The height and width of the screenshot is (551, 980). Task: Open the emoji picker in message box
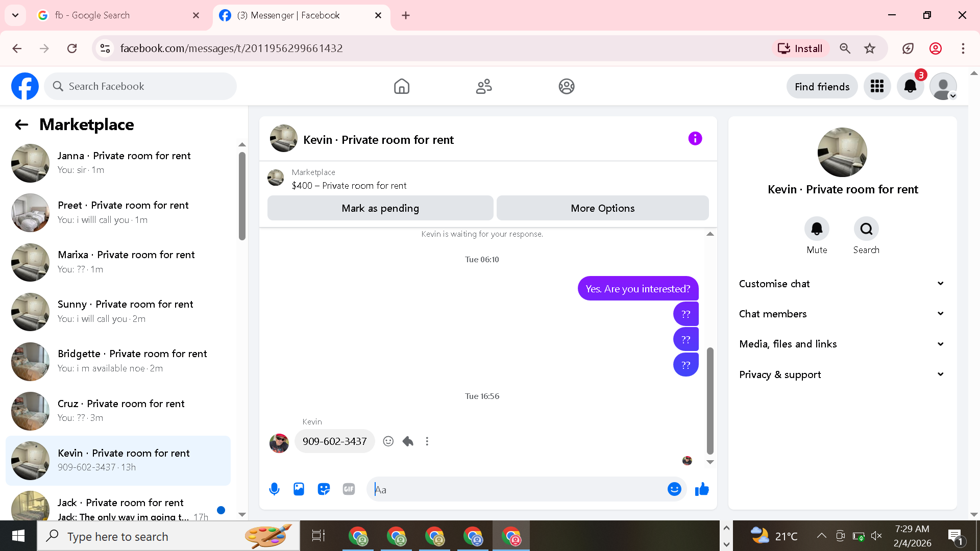point(674,489)
